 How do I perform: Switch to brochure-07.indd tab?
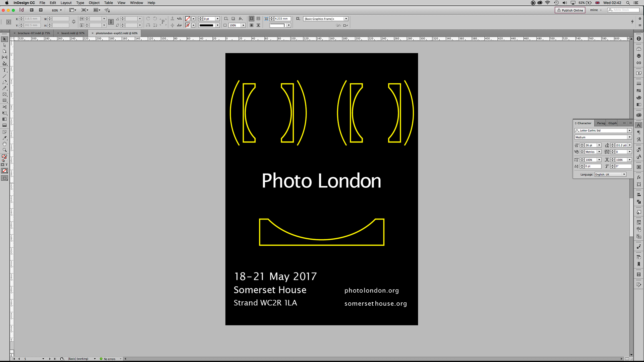coord(34,33)
